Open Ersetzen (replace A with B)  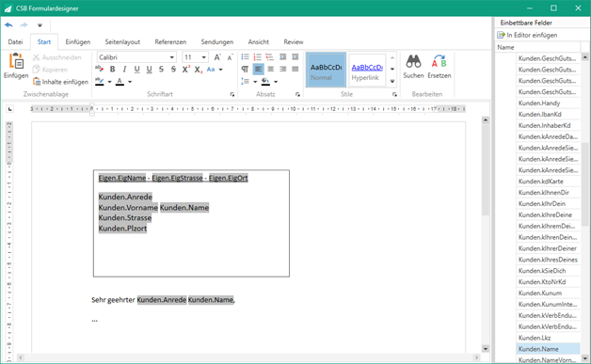coord(439,61)
